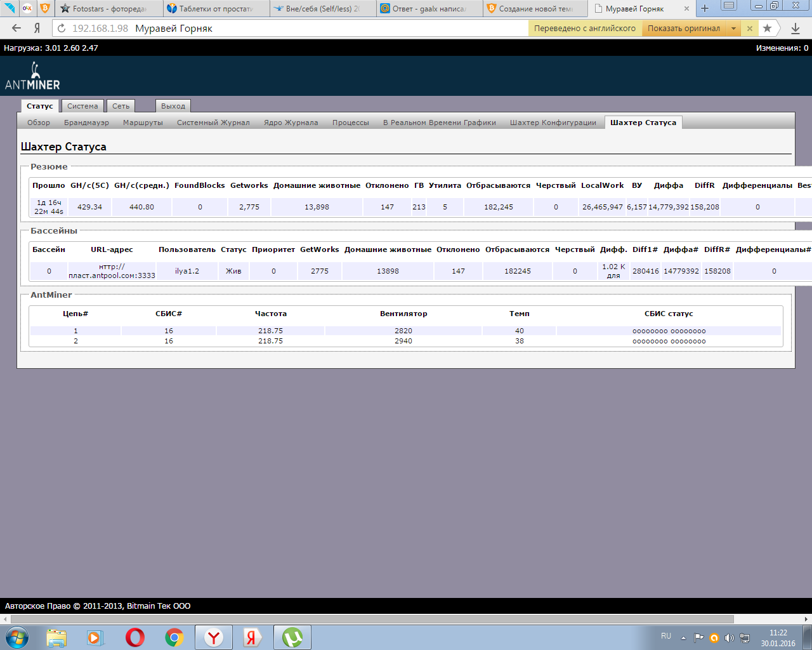Click the Показать оригинал button
Image resolution: width=812 pixels, height=650 pixels.
point(683,28)
